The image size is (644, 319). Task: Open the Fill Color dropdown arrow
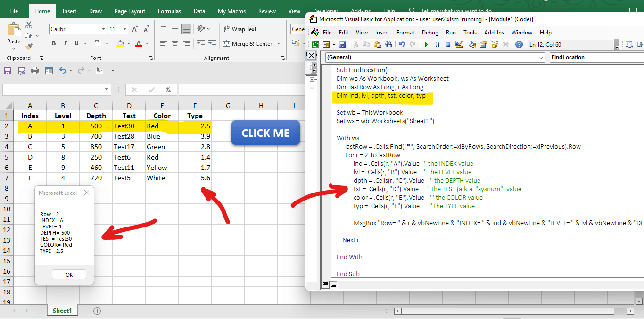128,44
